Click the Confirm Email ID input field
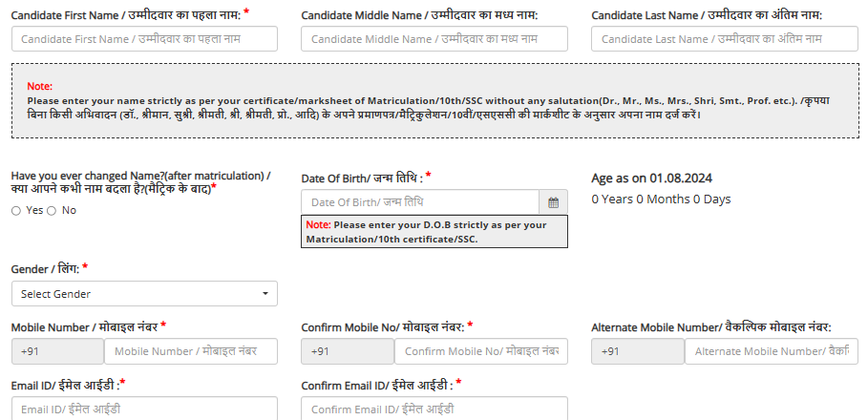 (x=434, y=409)
